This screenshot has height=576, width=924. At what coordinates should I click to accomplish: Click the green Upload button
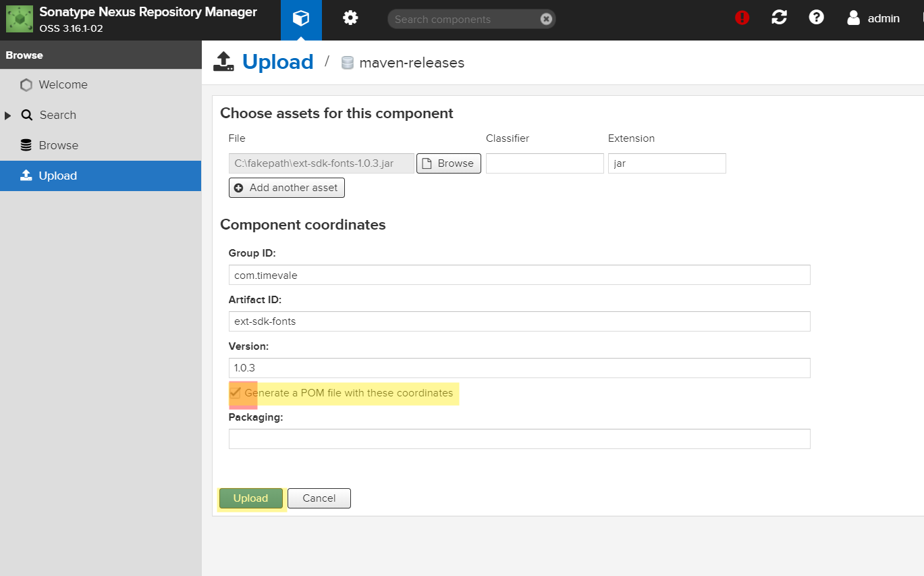coord(250,498)
